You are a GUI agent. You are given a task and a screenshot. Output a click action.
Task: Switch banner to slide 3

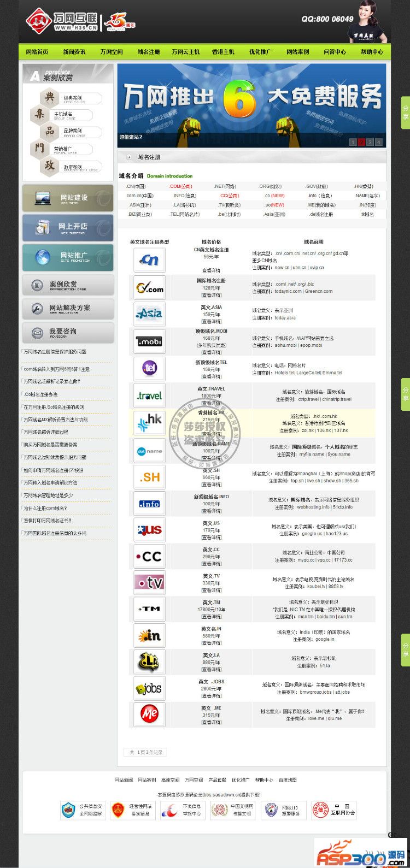tap(370, 142)
